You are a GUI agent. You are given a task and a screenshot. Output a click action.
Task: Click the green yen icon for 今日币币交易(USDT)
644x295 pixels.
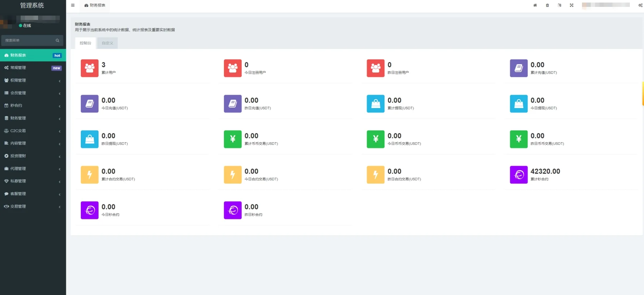(376, 139)
